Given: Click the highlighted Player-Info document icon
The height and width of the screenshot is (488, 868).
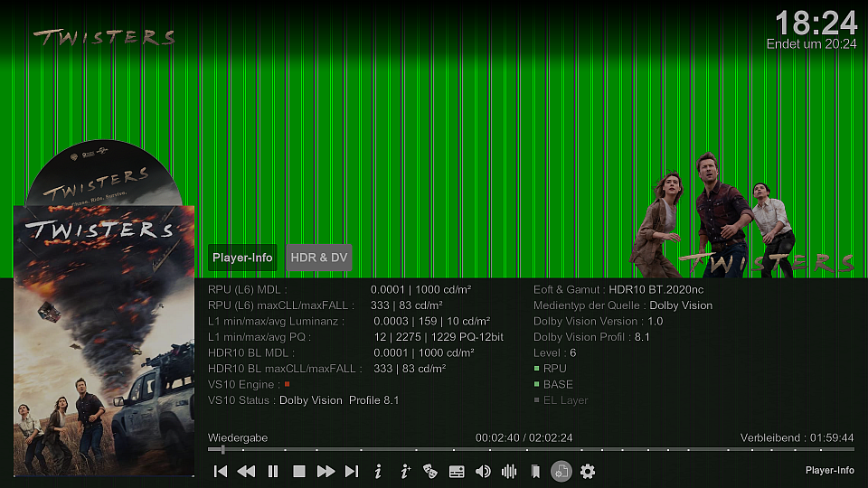Looking at the screenshot, I should [561, 472].
